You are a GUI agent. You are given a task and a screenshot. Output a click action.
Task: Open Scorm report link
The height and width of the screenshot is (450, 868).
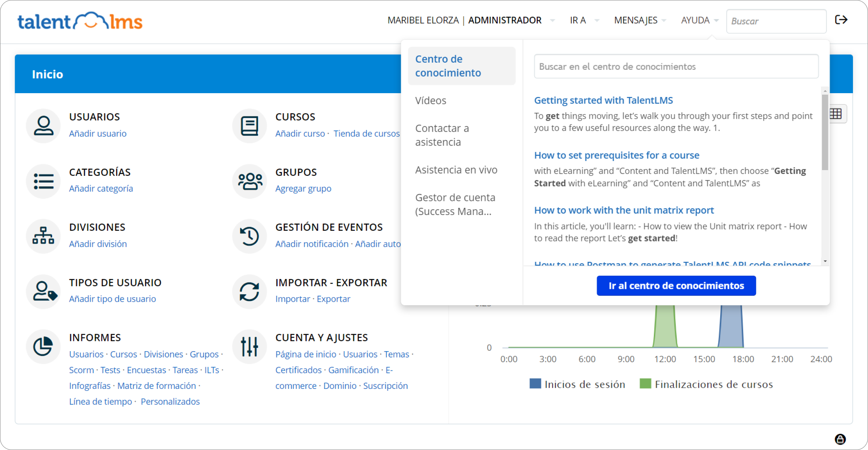(81, 370)
